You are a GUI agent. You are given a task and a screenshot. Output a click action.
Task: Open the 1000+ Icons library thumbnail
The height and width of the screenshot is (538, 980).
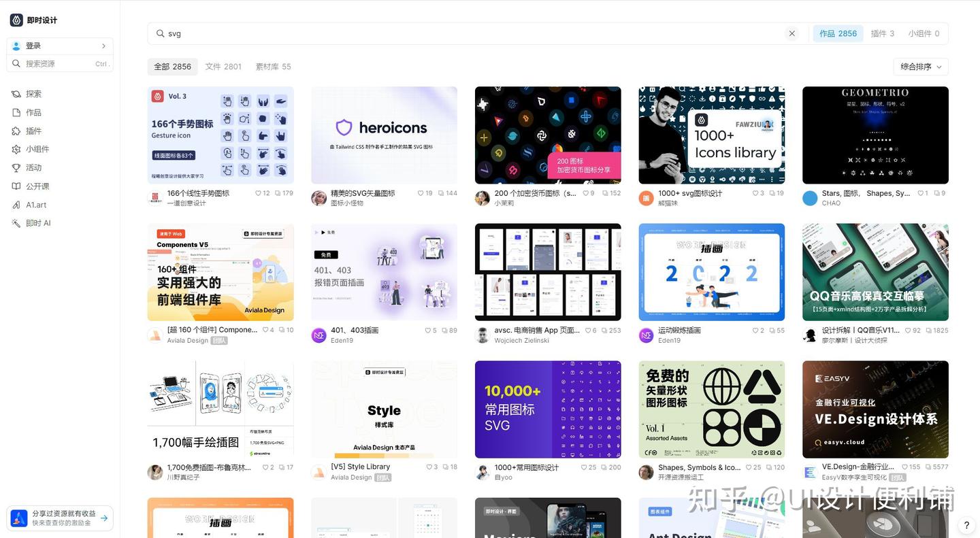[x=712, y=135]
